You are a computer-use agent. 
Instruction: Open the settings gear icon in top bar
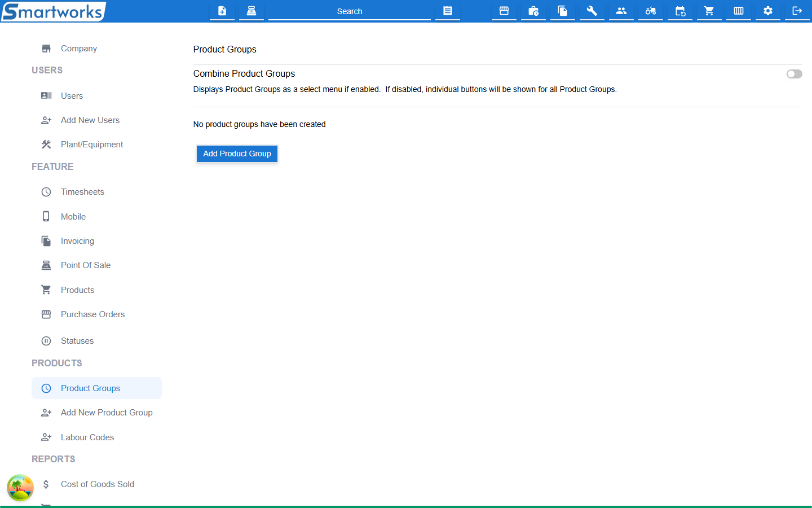click(x=768, y=11)
